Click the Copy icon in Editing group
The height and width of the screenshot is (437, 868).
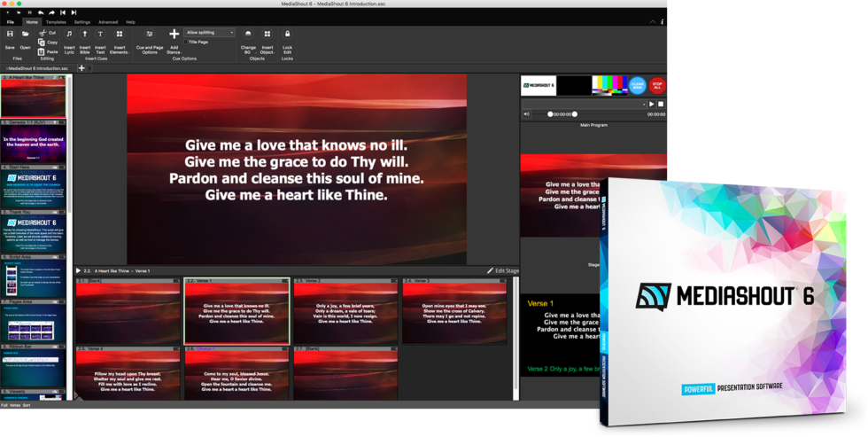point(42,42)
